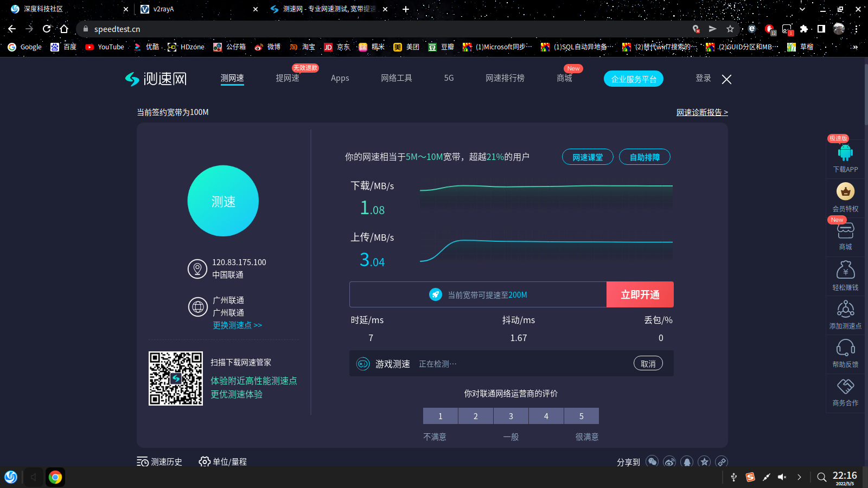Cancel the running 游戏测速 test
The width and height of the screenshot is (868, 488).
(648, 363)
